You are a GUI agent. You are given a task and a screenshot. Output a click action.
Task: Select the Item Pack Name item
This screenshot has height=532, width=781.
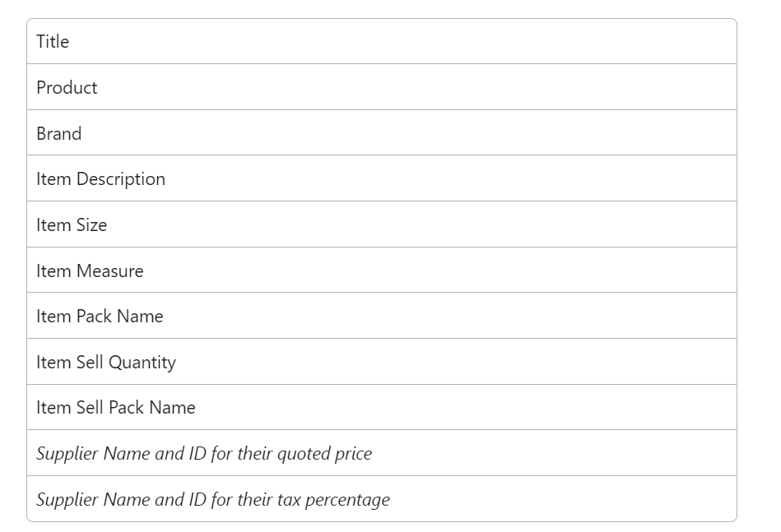(x=382, y=316)
